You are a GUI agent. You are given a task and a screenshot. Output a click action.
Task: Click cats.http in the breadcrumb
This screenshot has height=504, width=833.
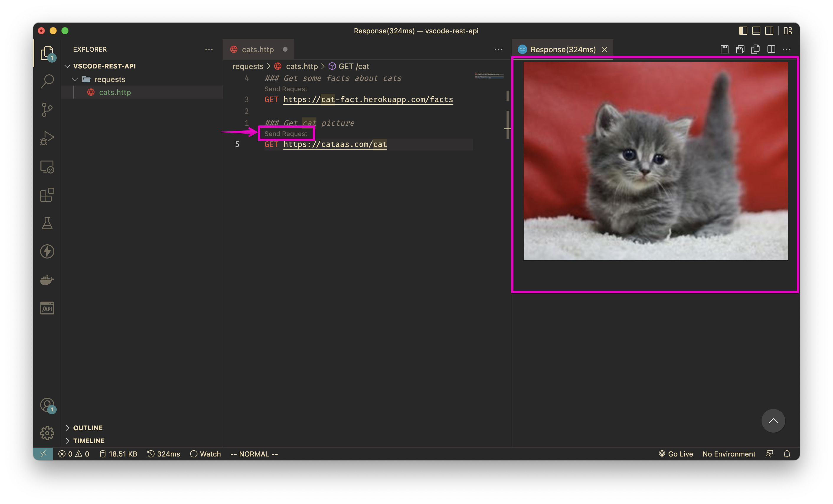[302, 66]
